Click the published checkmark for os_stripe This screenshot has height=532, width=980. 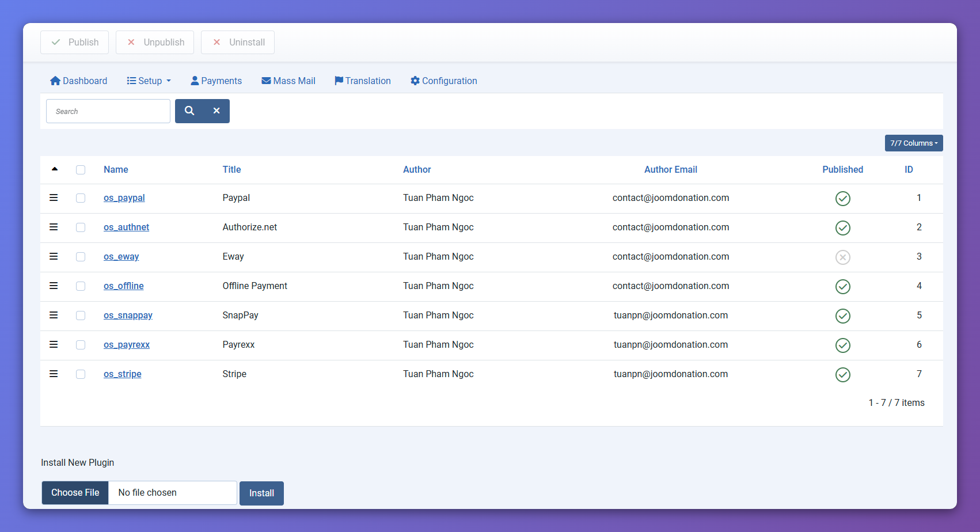pos(842,375)
